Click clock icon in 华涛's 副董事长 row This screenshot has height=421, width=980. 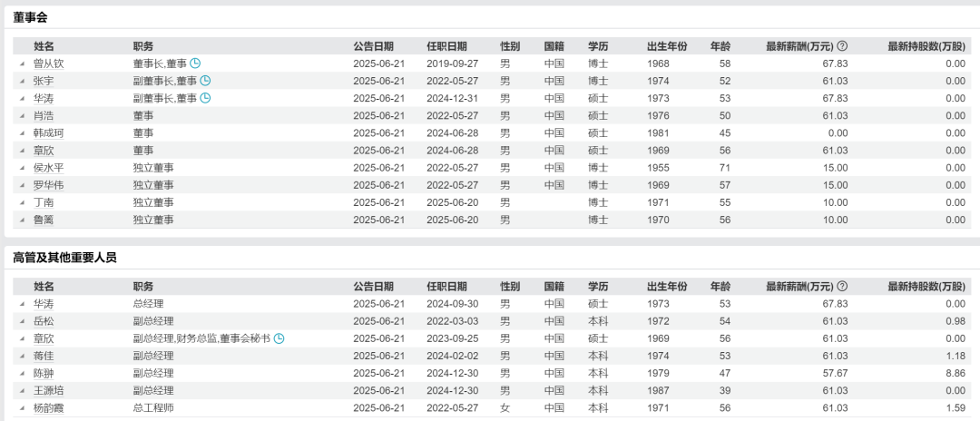click(x=205, y=98)
